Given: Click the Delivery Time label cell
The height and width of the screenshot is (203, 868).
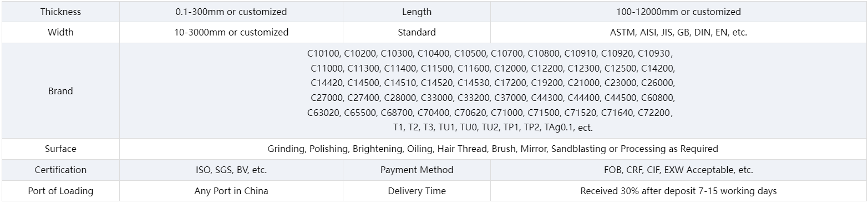Looking at the screenshot, I should (417, 191).
